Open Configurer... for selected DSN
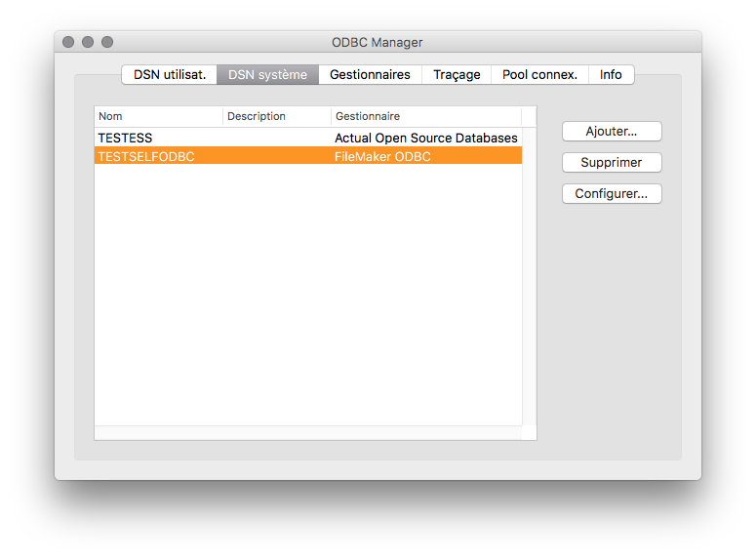The image size is (756, 558). 612,194
